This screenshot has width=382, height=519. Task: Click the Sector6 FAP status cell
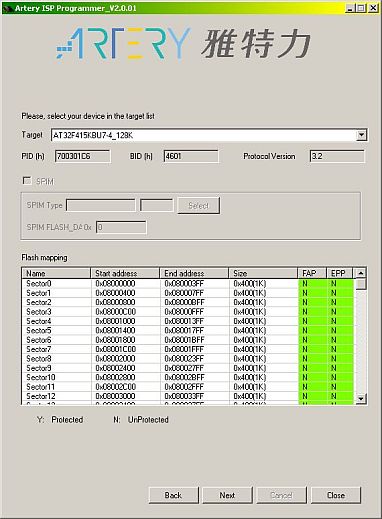point(312,340)
